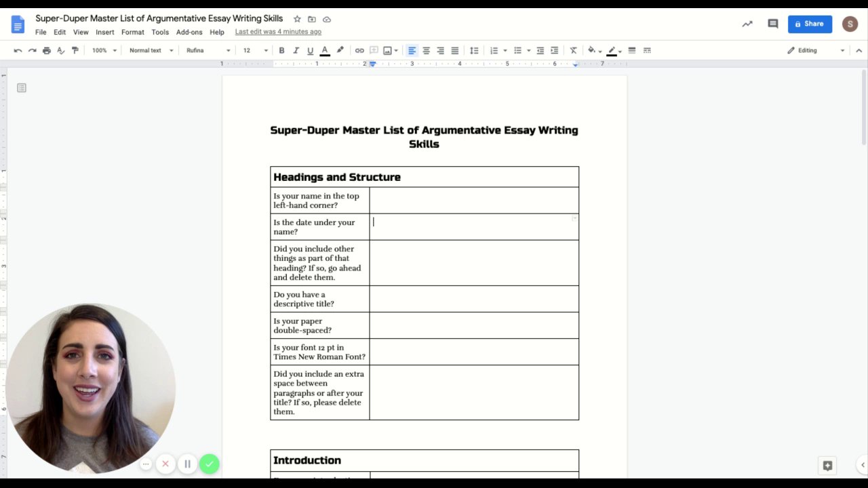Justify the text
This screenshot has height=488, width=868.
454,51
